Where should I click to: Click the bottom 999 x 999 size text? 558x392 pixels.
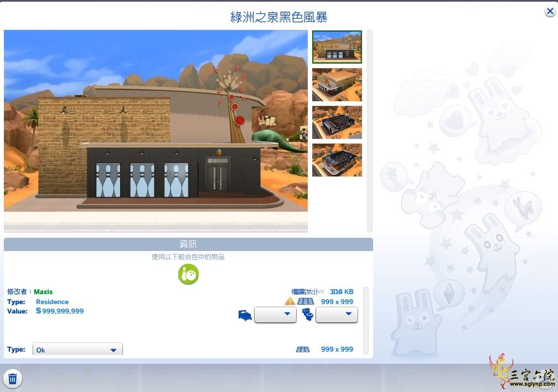point(337,349)
